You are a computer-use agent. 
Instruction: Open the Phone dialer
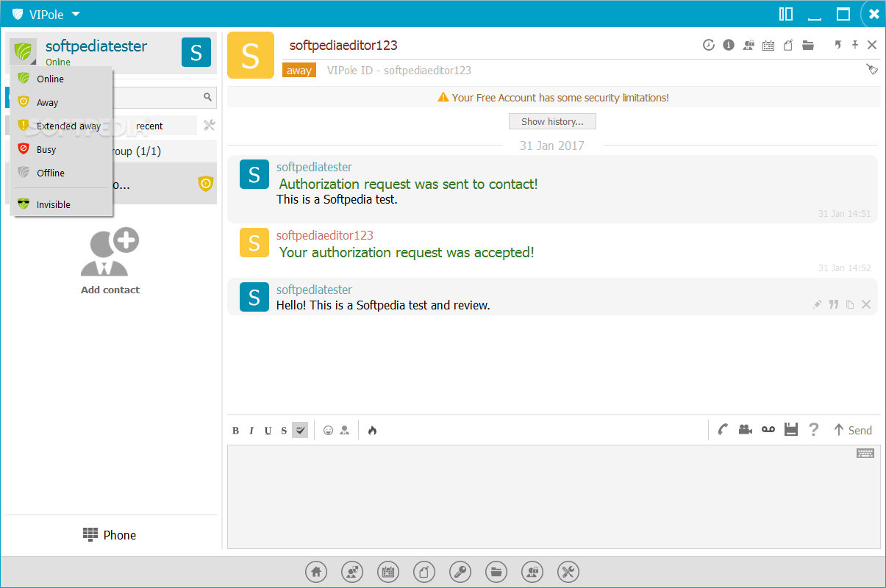pos(110,534)
